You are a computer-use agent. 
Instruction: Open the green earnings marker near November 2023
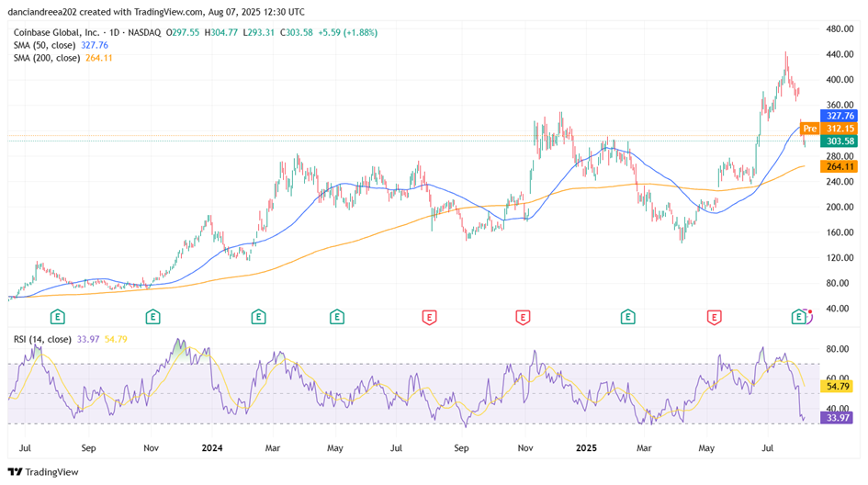tap(152, 317)
